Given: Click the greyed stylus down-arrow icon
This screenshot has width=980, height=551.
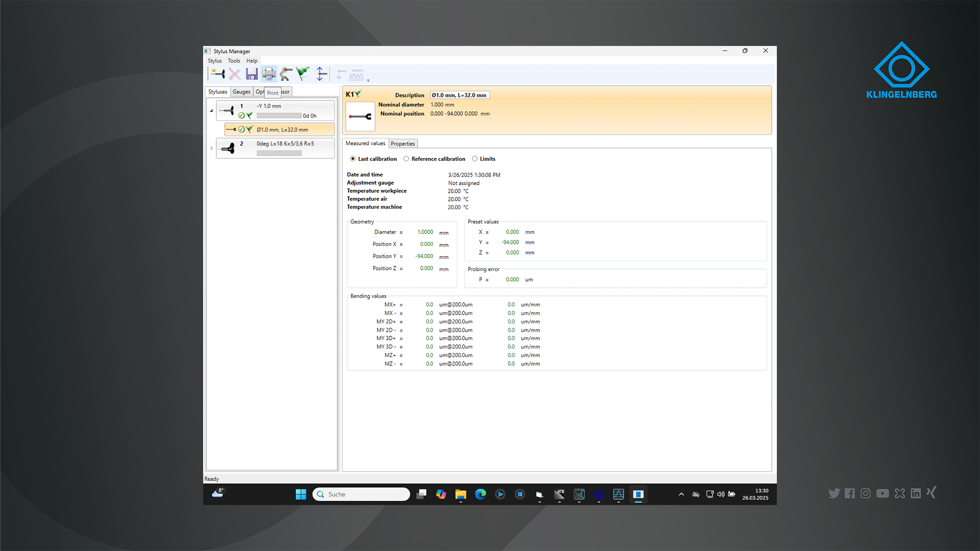Looking at the screenshot, I should pyautogui.click(x=341, y=74).
